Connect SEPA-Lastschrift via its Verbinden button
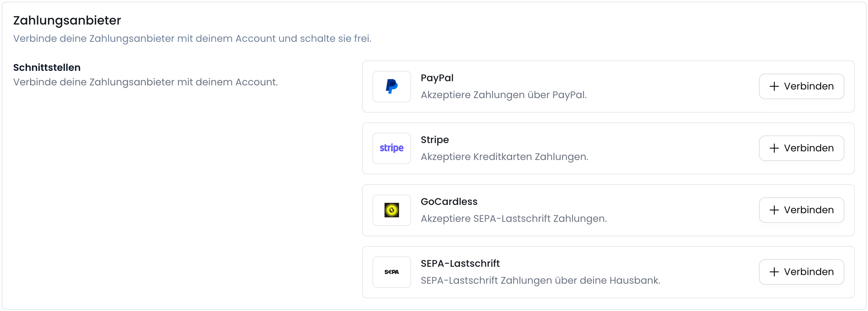 click(802, 272)
